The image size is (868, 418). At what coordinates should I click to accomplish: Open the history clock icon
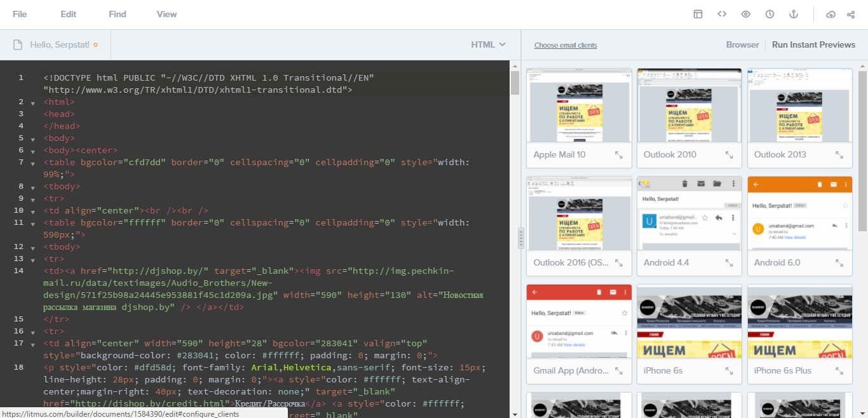[770, 14]
